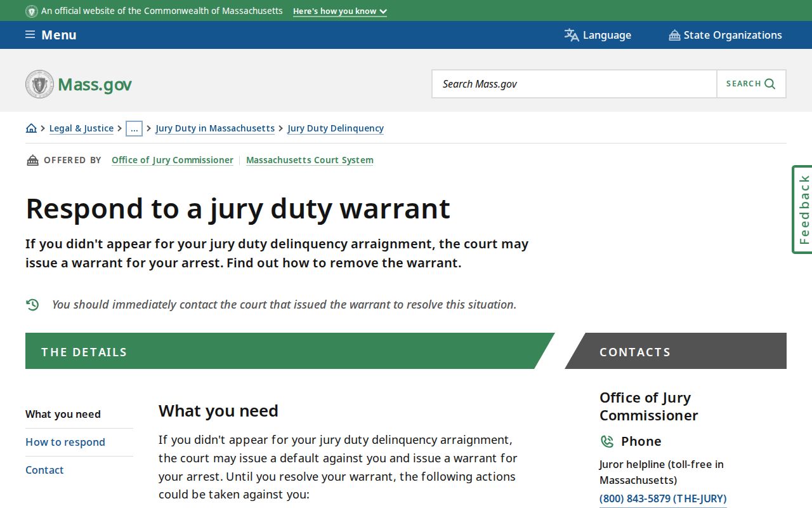Click the 'CONTACTS' section header
The width and height of the screenshot is (812, 508).
click(635, 352)
